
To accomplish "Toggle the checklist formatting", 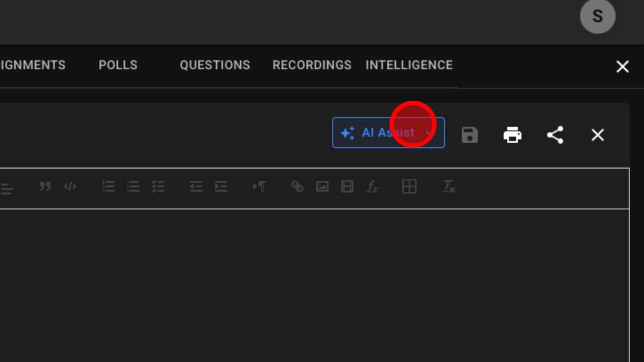I will coord(158,187).
